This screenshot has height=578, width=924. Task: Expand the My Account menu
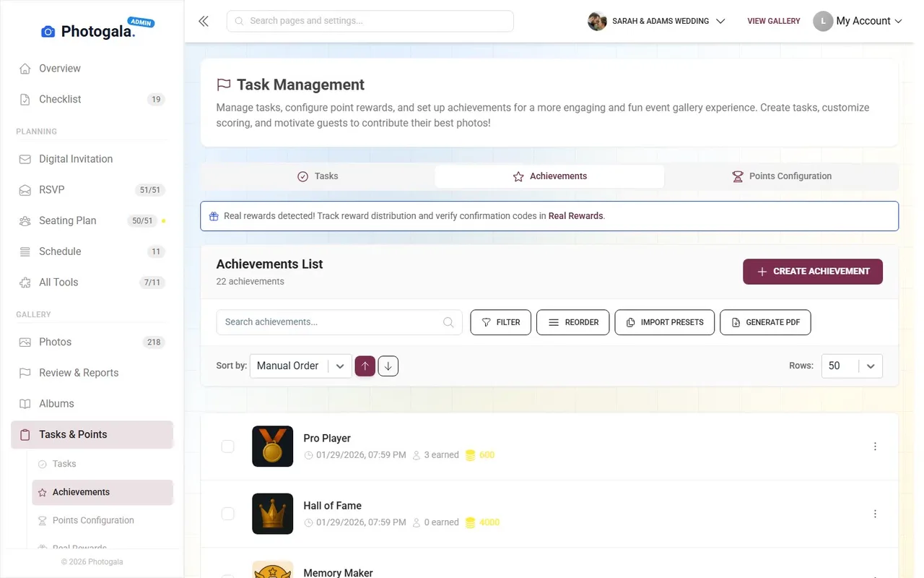pos(858,22)
